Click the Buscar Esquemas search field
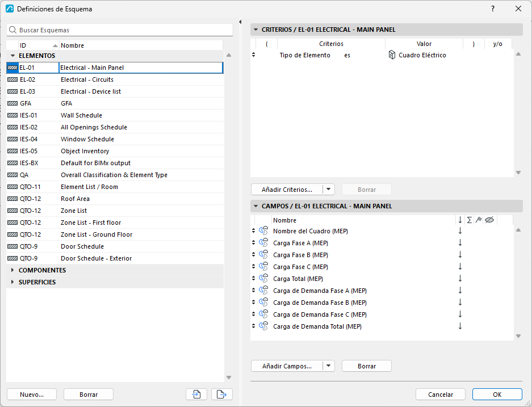Screen dimensions: 532x407 120,30
